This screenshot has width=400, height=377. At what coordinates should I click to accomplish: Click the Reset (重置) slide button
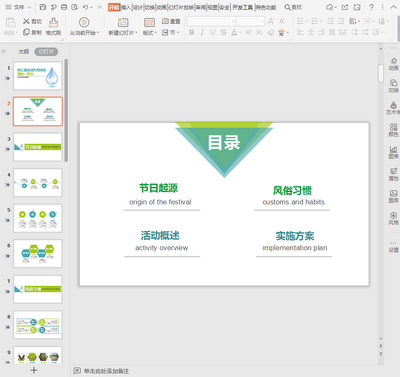171,21
